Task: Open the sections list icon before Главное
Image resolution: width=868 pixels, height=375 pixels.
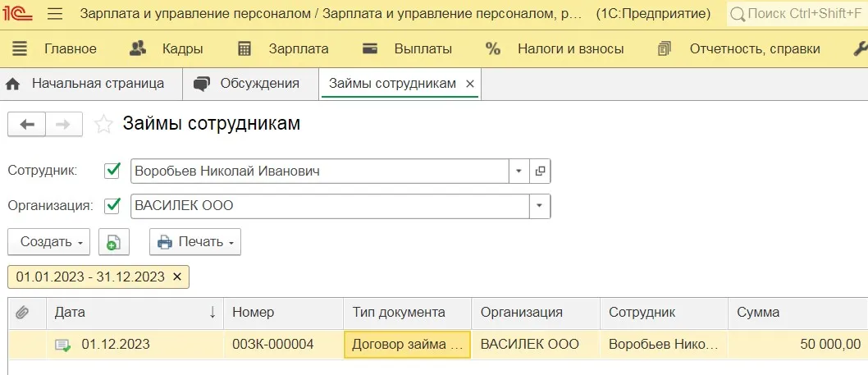Action: (21, 48)
